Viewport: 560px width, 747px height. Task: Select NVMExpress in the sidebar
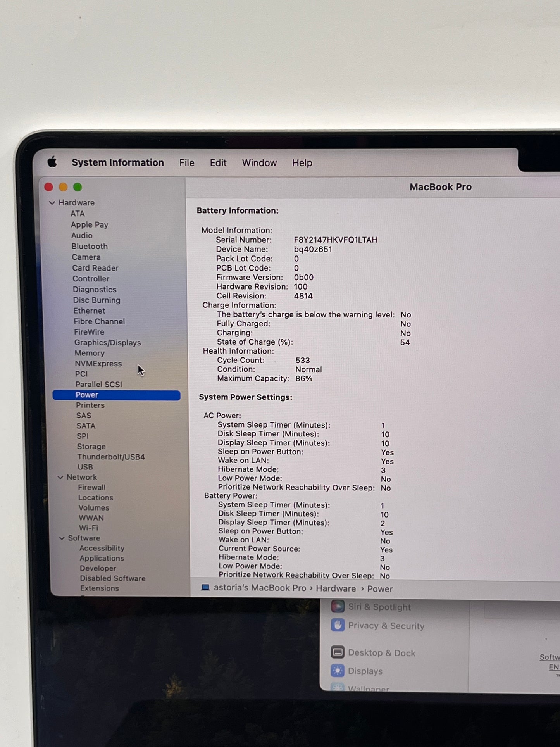(98, 364)
